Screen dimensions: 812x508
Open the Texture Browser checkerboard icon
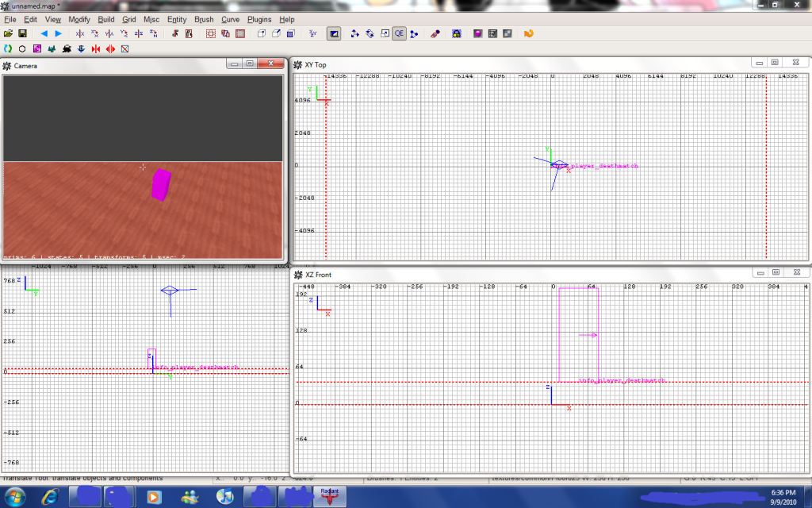(x=507, y=34)
